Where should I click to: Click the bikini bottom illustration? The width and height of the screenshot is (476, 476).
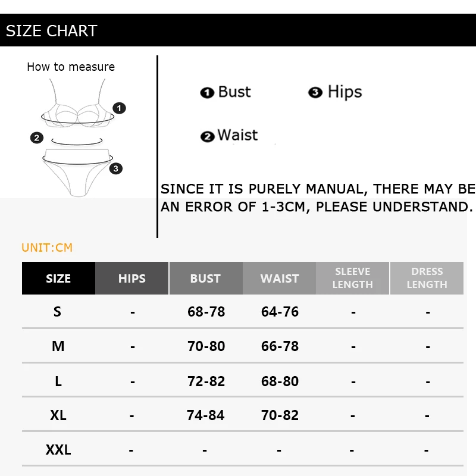click(x=77, y=173)
